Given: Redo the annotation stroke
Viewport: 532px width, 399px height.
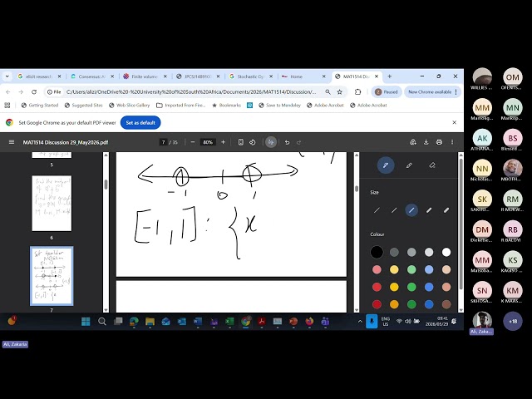Looking at the screenshot, I should tap(298, 142).
